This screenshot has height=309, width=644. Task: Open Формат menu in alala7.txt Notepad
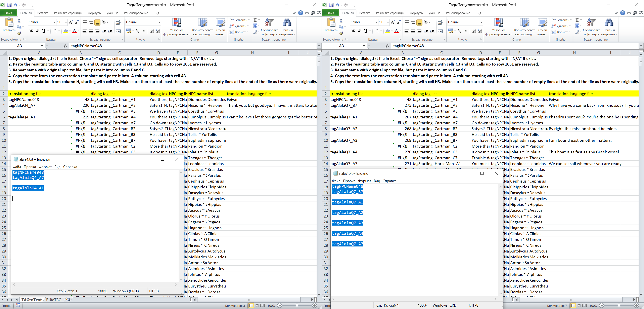pos(365,181)
